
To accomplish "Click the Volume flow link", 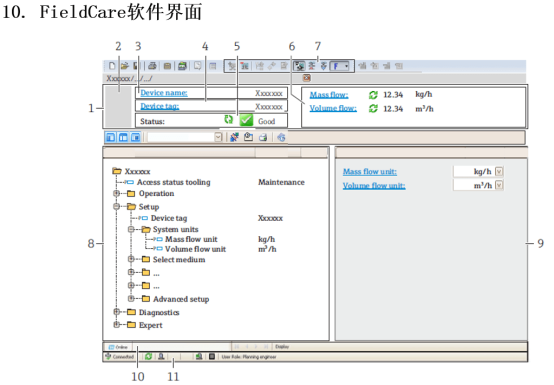I will pos(333,108).
